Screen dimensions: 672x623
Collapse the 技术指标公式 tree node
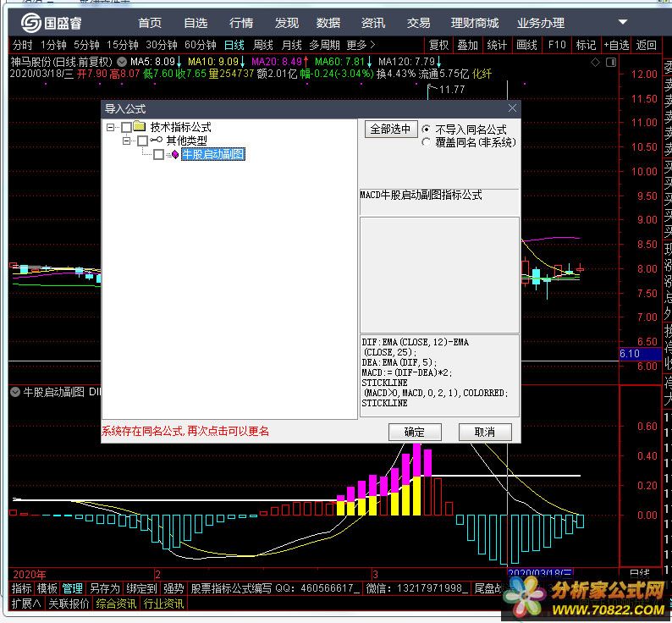tap(111, 127)
